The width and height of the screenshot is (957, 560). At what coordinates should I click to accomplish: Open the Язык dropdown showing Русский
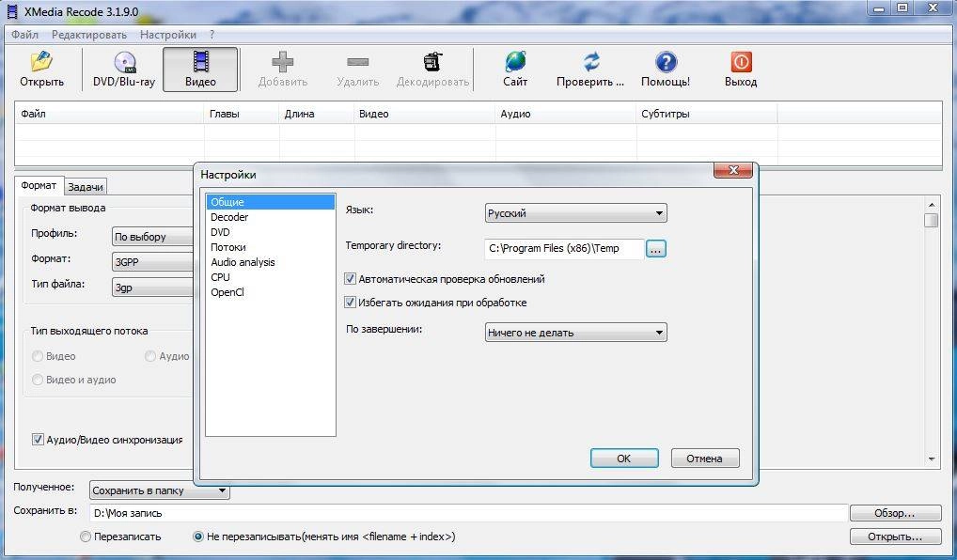[575, 213]
